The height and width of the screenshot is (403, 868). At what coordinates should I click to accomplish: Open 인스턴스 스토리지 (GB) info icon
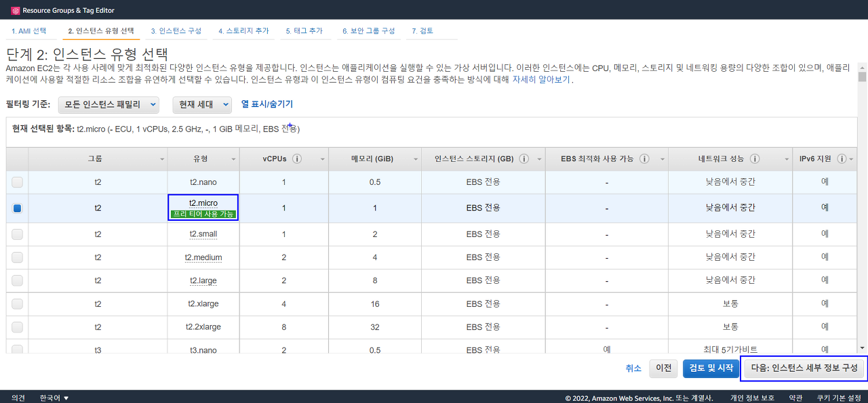[x=524, y=159]
